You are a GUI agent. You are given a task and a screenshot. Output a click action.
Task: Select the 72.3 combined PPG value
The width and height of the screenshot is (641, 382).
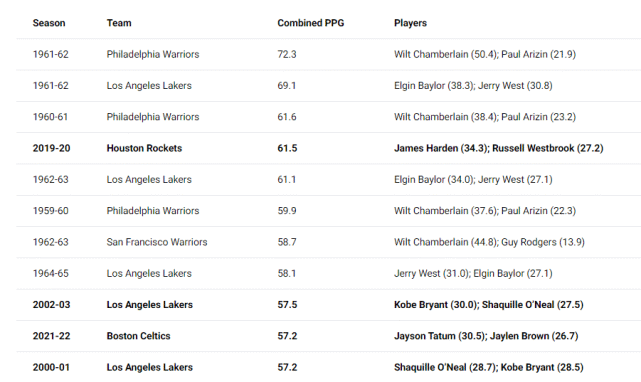click(x=287, y=54)
